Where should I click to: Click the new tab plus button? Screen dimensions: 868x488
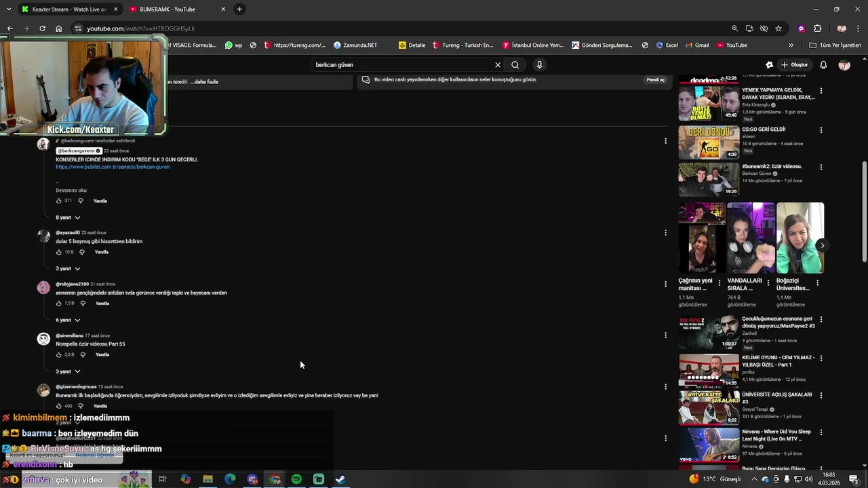click(239, 9)
